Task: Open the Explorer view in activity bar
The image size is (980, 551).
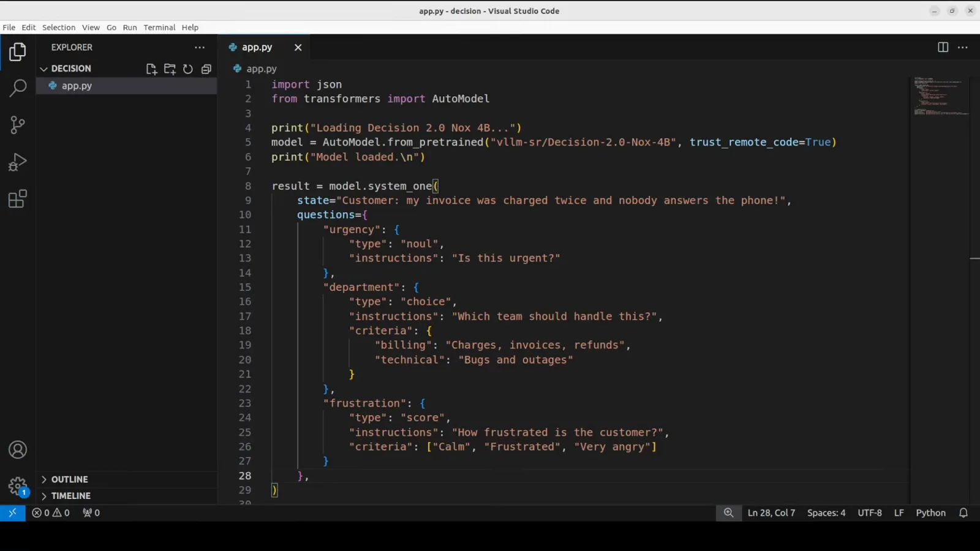Action: pos(18,52)
